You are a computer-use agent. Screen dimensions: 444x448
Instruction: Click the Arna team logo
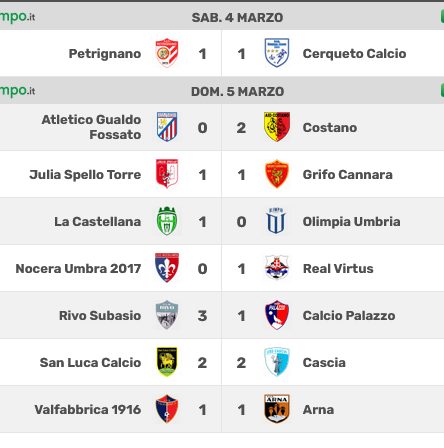pos(277,409)
